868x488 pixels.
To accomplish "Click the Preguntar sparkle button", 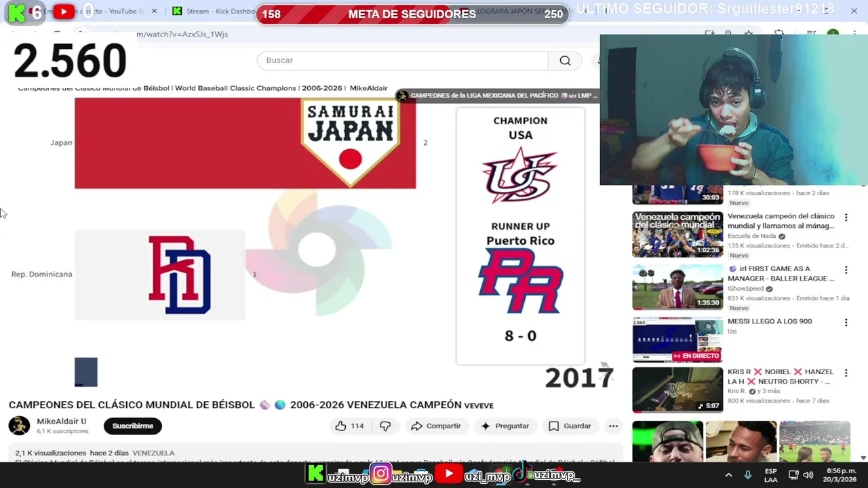I will pyautogui.click(x=505, y=426).
